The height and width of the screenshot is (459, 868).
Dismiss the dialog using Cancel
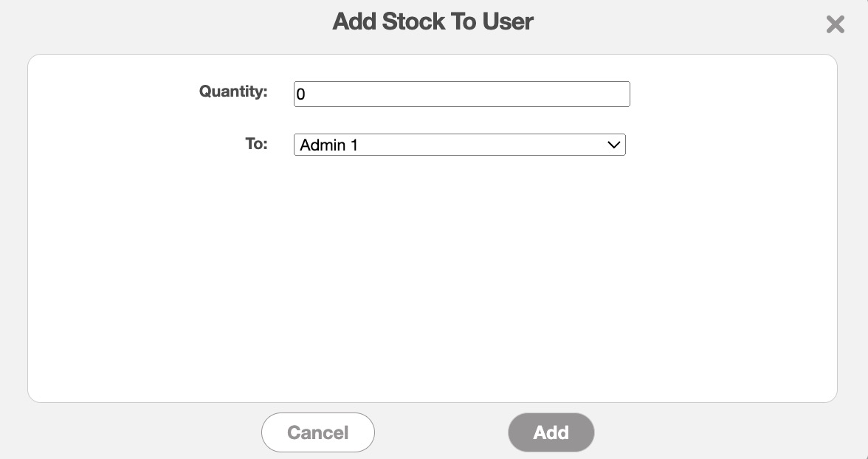(317, 432)
